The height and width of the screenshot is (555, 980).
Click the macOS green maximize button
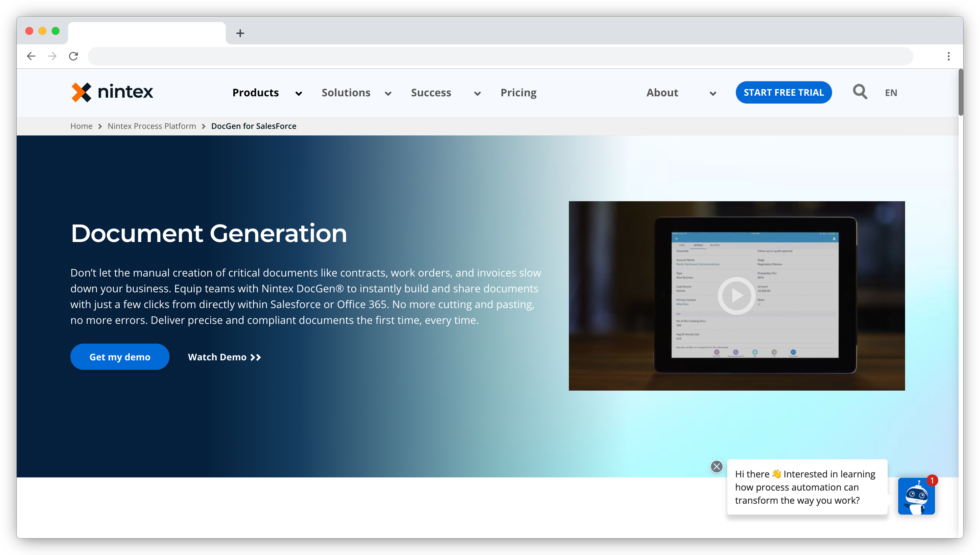[56, 31]
